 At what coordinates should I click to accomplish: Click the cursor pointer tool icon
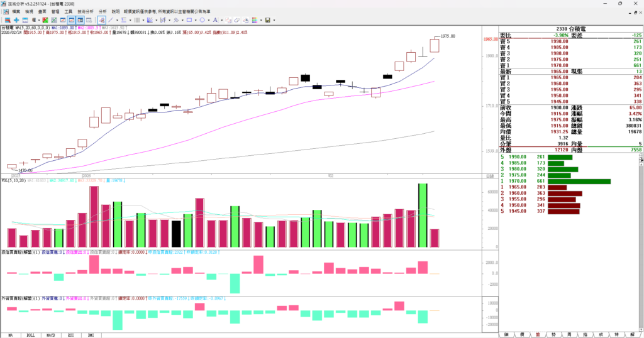tap(101, 20)
